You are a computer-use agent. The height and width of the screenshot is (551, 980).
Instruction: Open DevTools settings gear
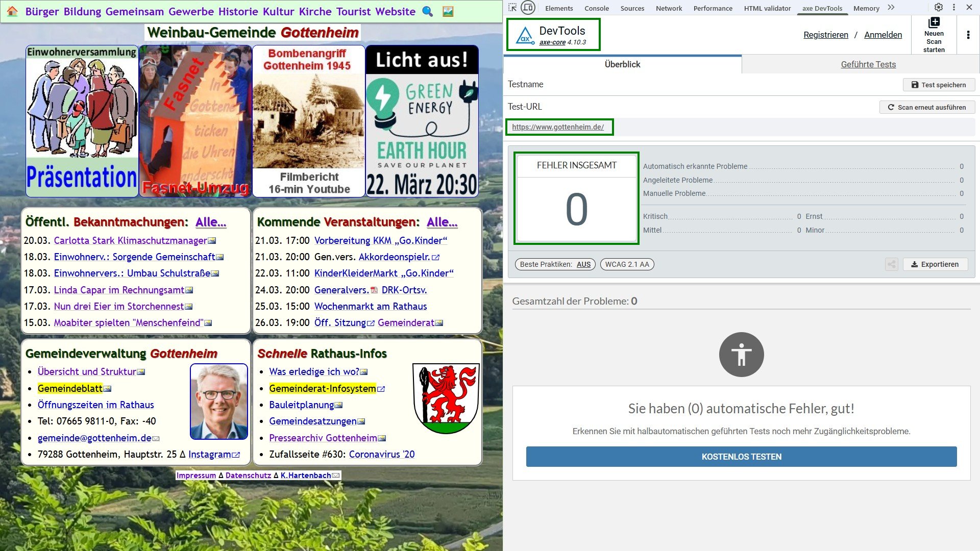938,8
